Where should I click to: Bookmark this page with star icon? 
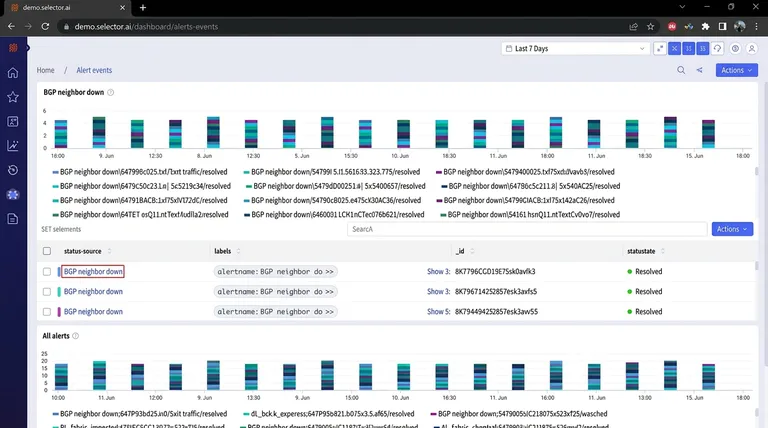click(x=650, y=26)
